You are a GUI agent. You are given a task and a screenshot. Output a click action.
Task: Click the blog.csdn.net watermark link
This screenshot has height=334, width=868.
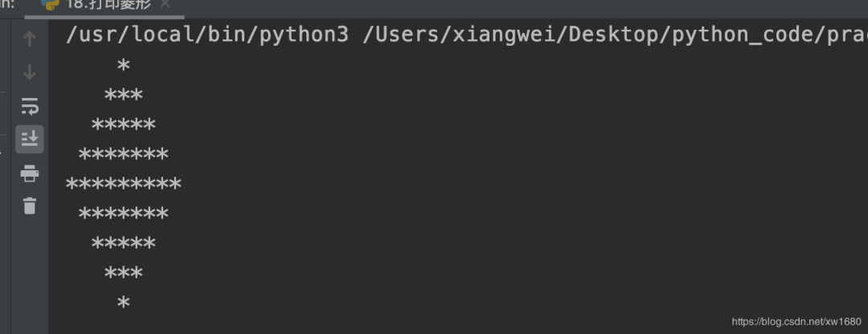[796, 321]
